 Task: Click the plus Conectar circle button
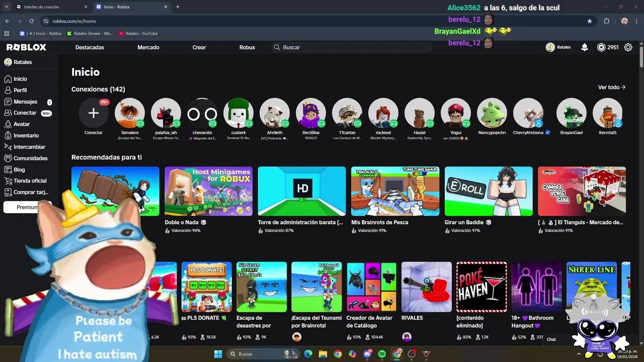pos(94,113)
